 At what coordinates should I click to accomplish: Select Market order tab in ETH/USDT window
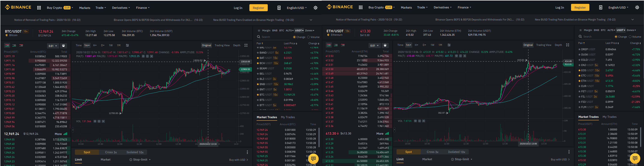(x=427, y=159)
